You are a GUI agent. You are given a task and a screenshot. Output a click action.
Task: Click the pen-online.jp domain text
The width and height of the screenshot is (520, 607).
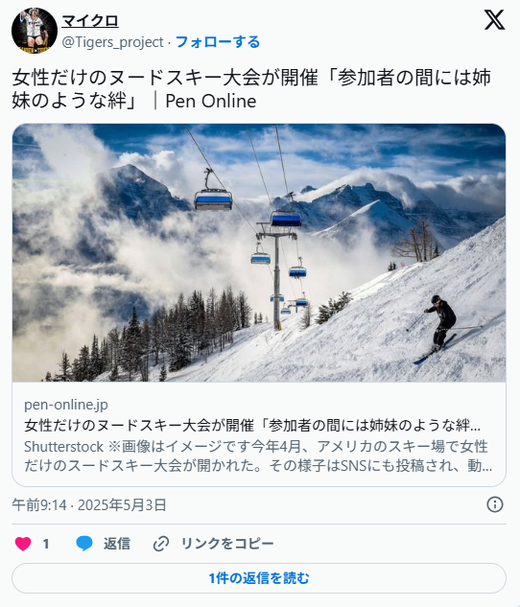point(66,405)
